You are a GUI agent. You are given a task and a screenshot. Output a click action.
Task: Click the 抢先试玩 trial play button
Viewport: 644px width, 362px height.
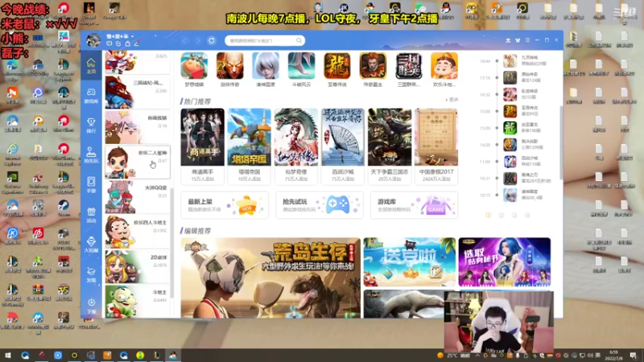320,205
